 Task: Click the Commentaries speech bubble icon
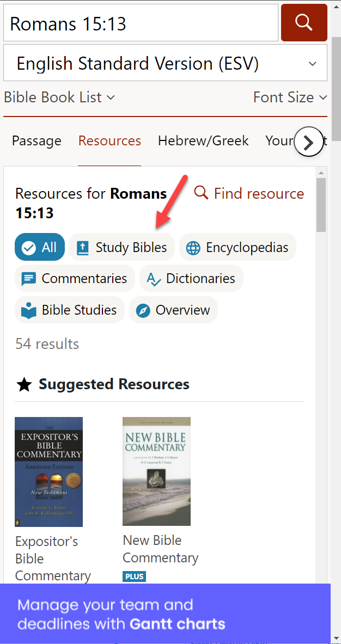click(29, 279)
